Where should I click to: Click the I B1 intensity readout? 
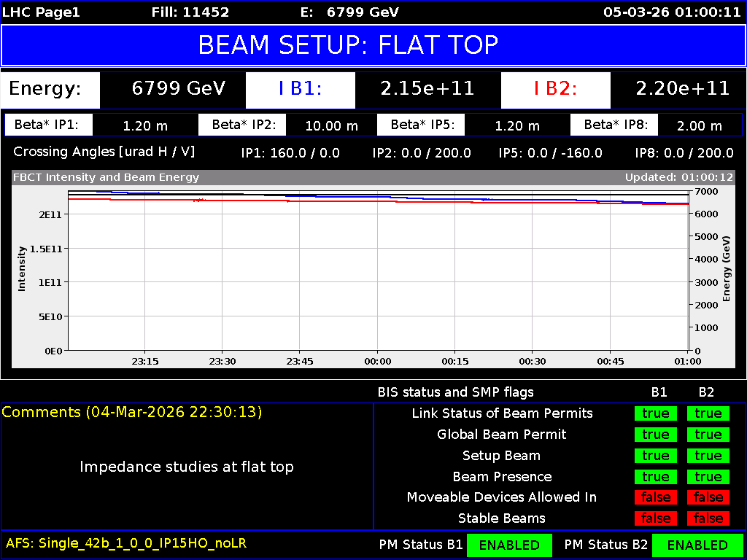[300, 90]
